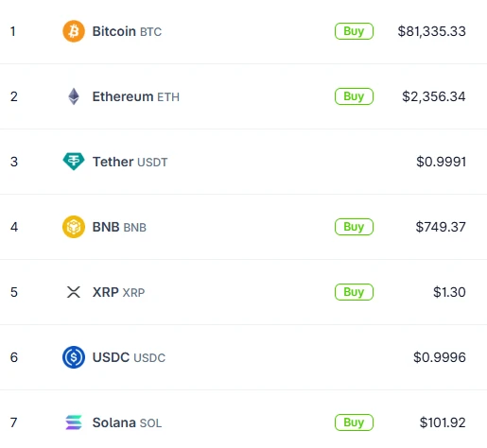The image size is (487, 448).
Task: Click the yellow BNB logo icon
Action: tap(74, 227)
